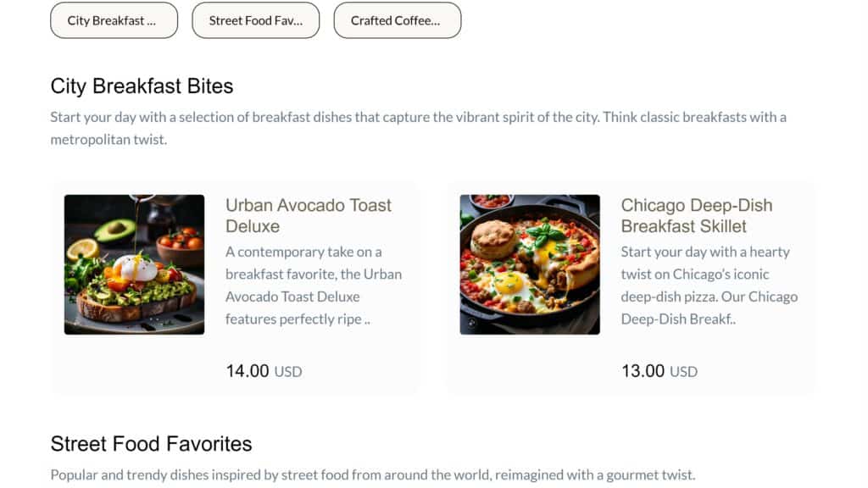Open the Urban Avocado Toast photo
The height and width of the screenshot is (488, 868).
coord(134,264)
